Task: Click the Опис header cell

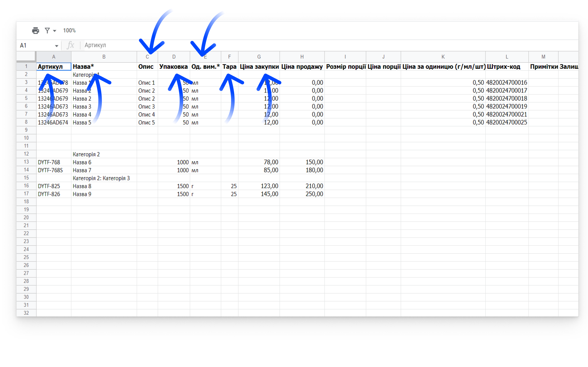Action: coord(147,67)
